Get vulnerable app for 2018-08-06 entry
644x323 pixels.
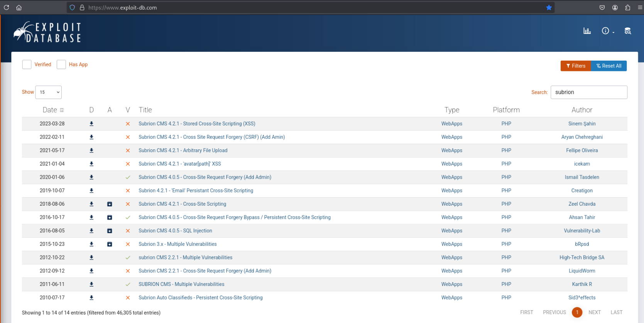click(x=110, y=204)
